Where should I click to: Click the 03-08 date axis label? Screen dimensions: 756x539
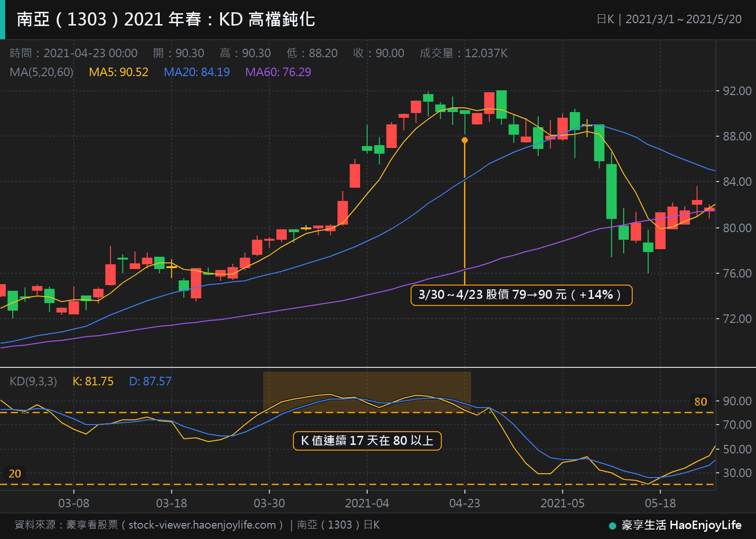tap(74, 503)
